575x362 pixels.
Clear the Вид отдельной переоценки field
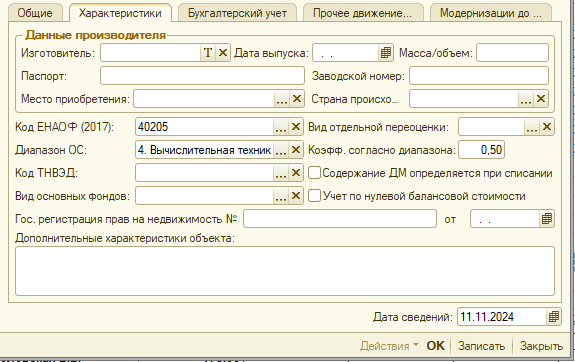[x=546, y=127]
